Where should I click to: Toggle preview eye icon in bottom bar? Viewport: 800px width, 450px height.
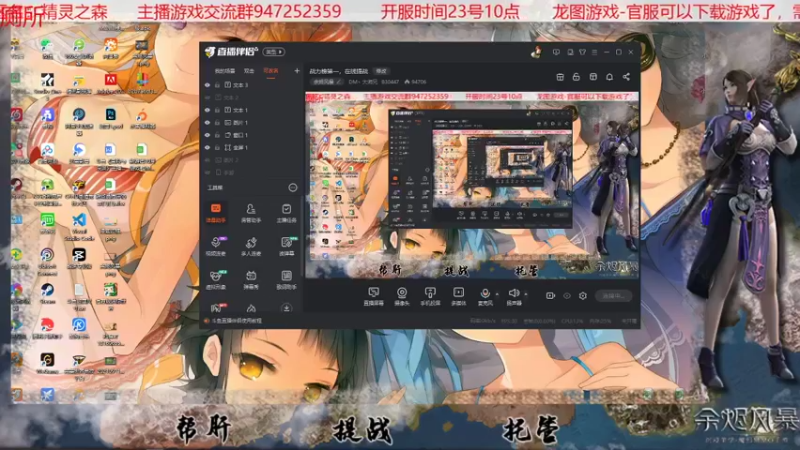point(567,295)
